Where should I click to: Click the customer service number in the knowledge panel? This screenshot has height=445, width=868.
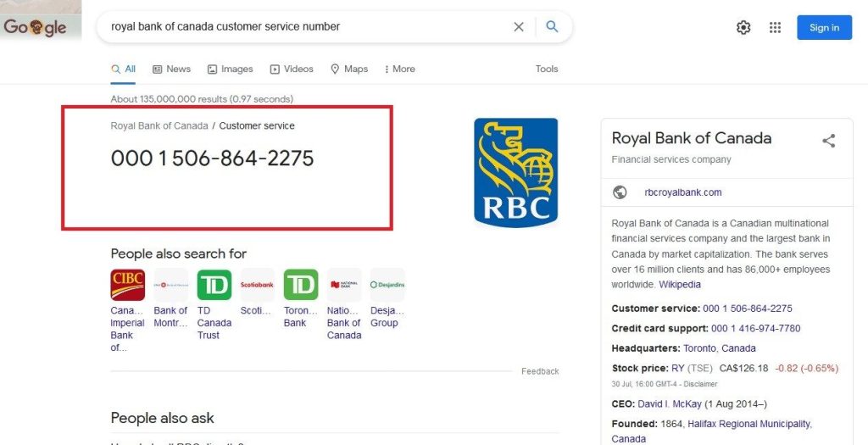pos(748,309)
